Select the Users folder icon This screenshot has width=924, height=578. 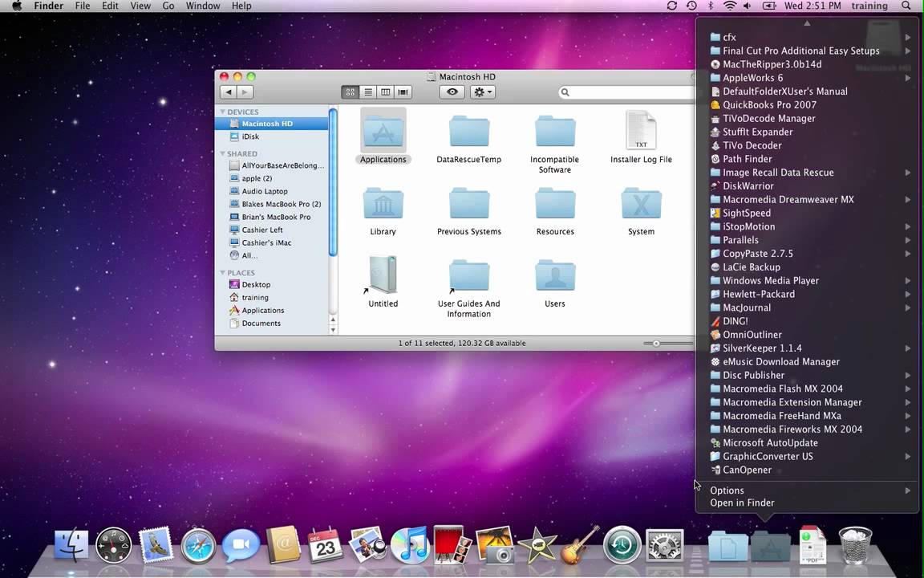click(555, 276)
